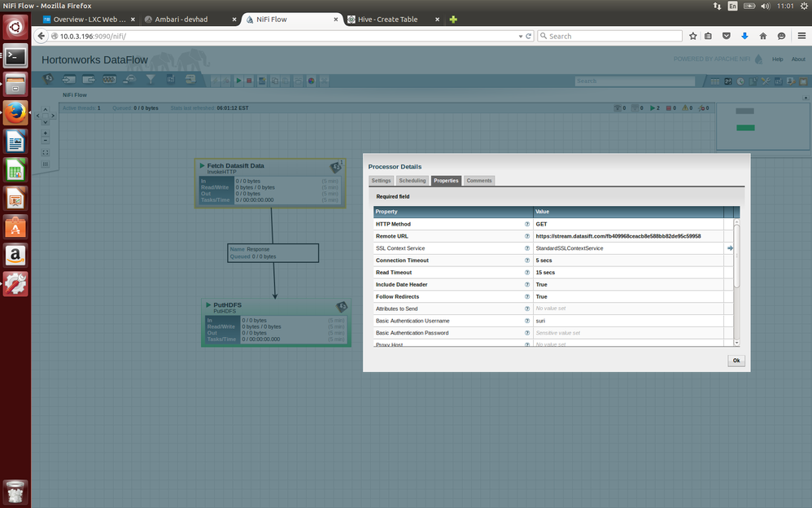Open the Help link in header
The image size is (812, 508).
pos(777,59)
